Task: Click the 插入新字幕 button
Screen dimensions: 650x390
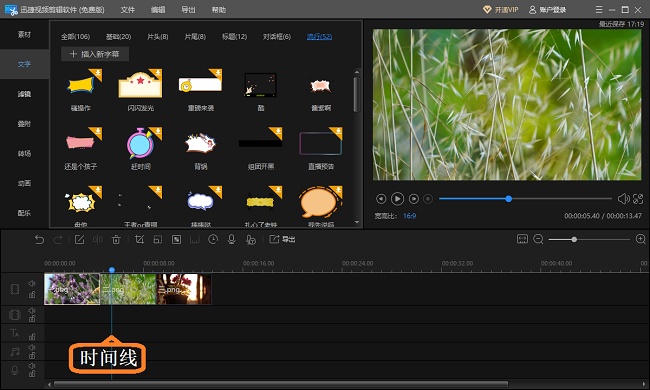Action: pos(95,54)
